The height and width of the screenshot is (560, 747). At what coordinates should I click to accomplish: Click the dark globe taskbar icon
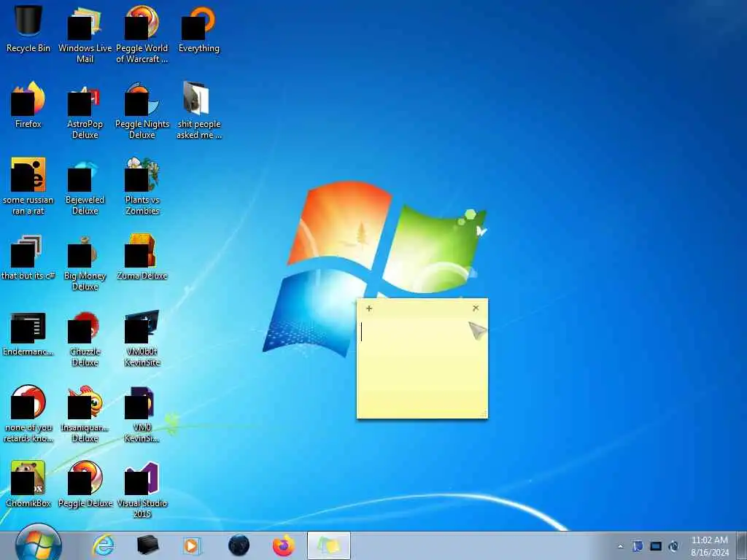(x=239, y=545)
